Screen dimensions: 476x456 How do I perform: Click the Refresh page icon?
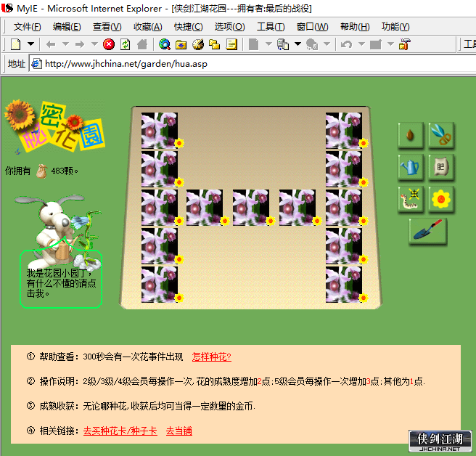click(x=125, y=44)
